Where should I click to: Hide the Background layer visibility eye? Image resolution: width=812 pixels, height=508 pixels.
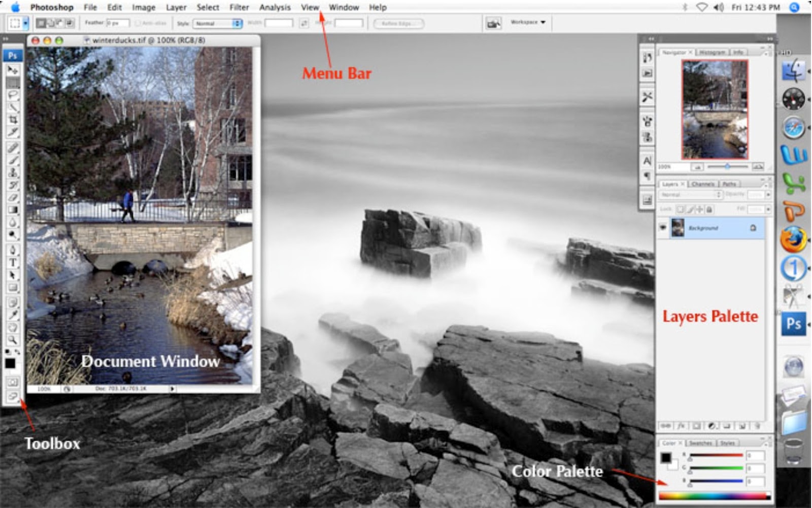[x=664, y=228]
